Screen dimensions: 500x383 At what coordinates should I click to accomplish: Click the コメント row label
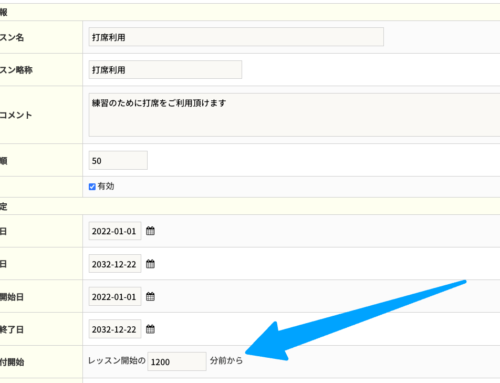point(16,115)
